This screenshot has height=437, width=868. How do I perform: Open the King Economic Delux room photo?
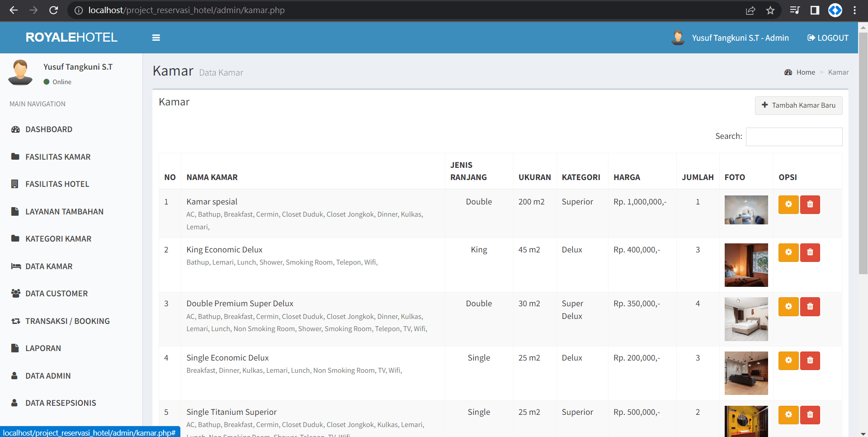[746, 265]
